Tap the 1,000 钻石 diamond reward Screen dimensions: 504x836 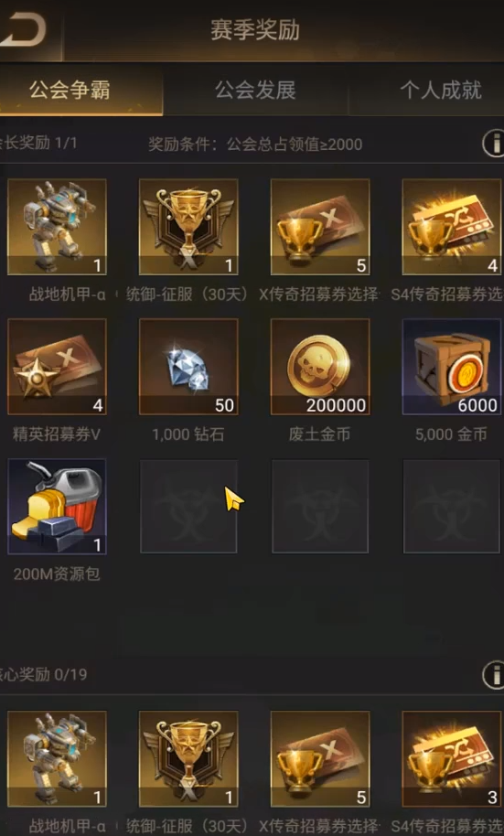tap(188, 367)
